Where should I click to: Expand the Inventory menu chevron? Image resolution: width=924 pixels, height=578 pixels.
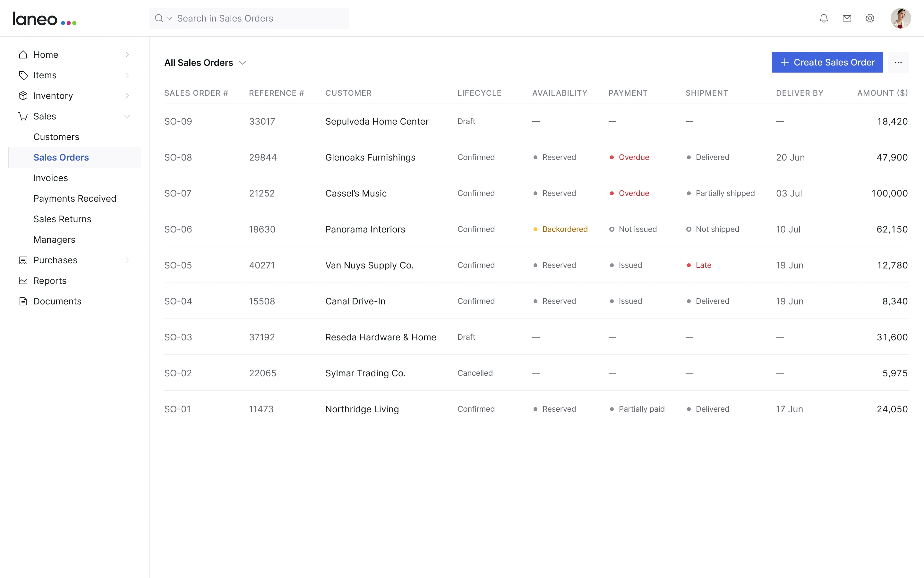tap(127, 96)
